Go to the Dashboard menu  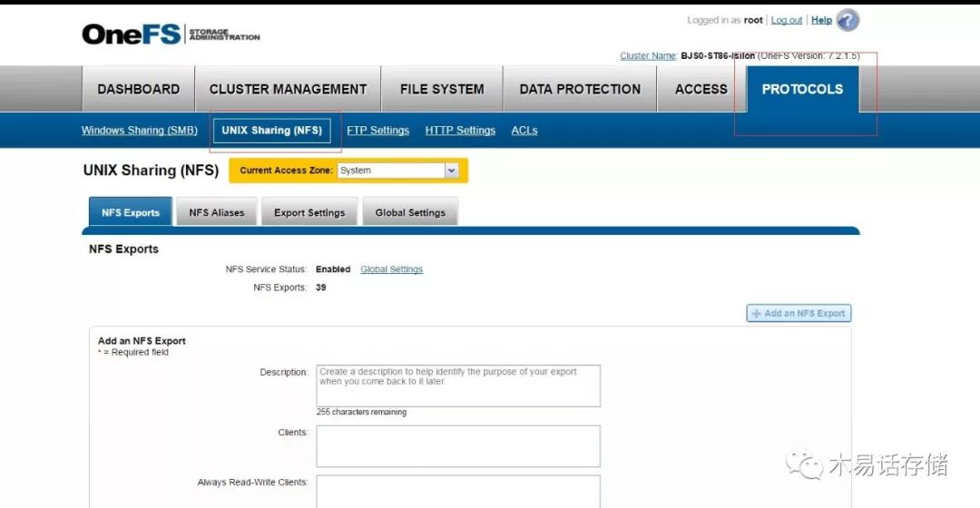click(138, 89)
